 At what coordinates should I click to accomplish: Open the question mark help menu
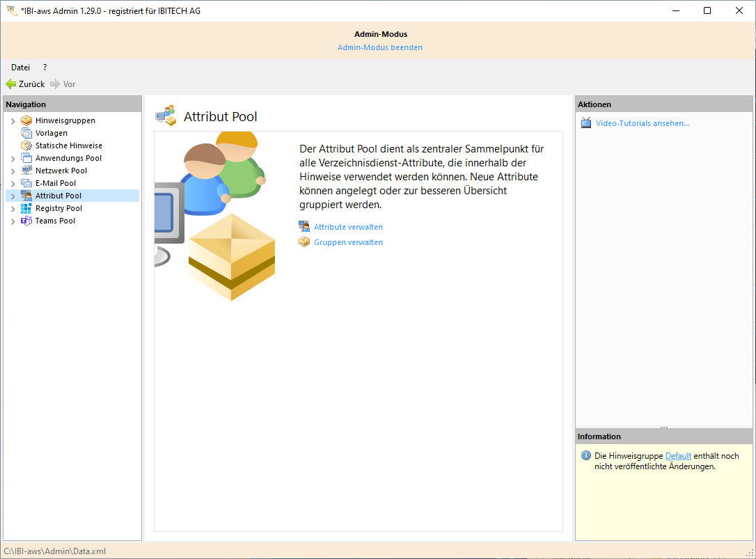pyautogui.click(x=45, y=68)
